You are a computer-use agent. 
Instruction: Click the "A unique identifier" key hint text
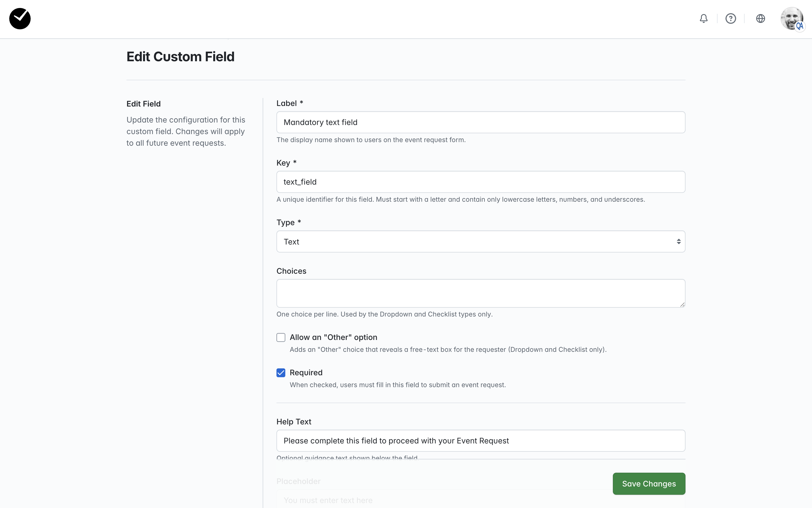coord(461,200)
